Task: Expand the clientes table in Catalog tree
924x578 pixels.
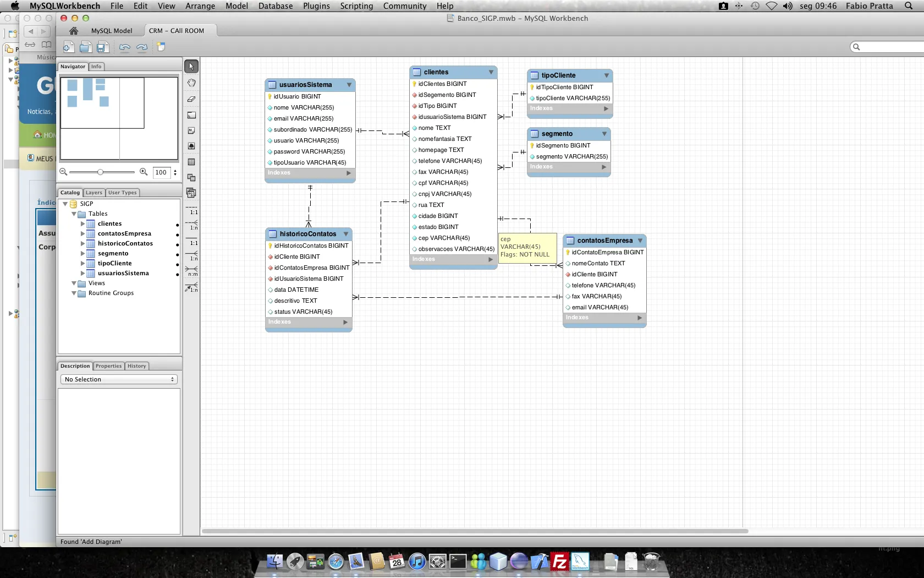Action: tap(82, 224)
